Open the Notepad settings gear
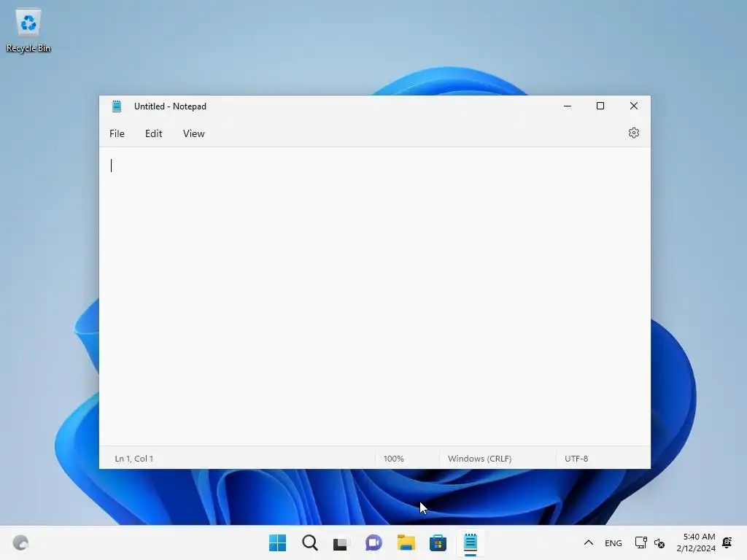This screenshot has height=560, width=747. tap(633, 133)
